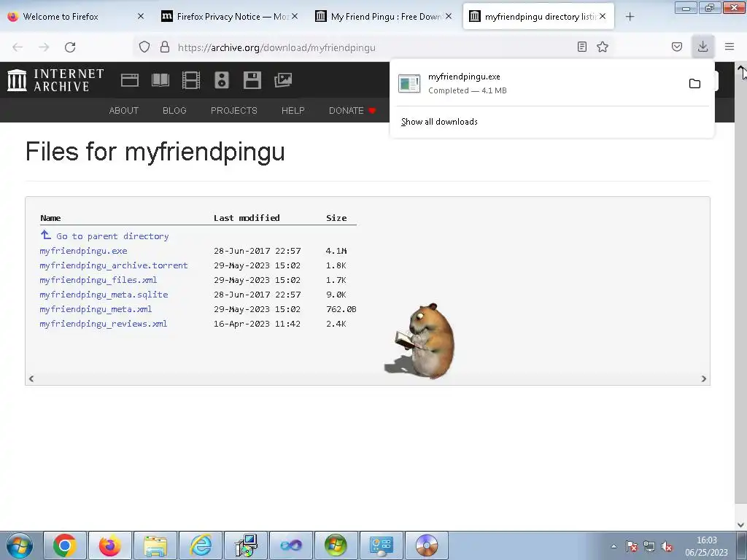Open myfriendpingu_meta.xml link
Screen dimensions: 747x560
[96, 309]
